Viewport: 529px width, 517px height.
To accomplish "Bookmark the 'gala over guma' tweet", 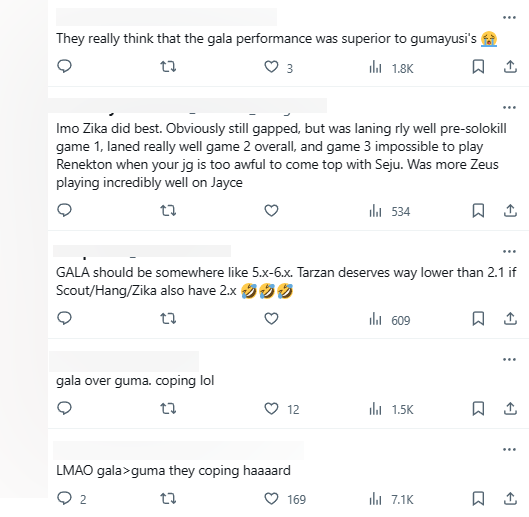I will coord(478,408).
